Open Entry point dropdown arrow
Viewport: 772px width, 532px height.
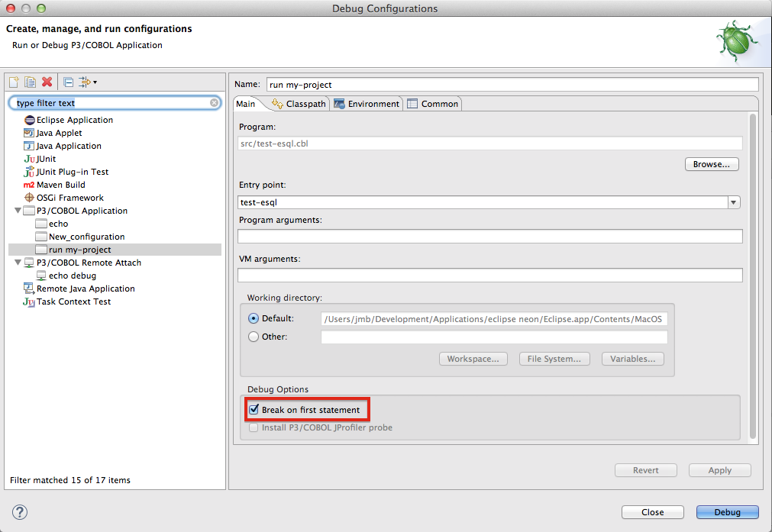[x=734, y=202]
